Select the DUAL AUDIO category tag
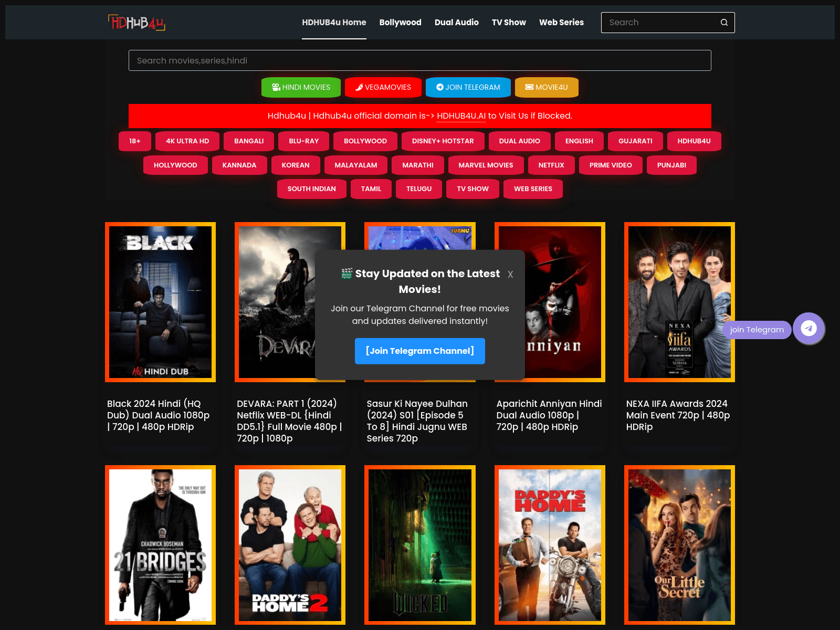 point(520,141)
